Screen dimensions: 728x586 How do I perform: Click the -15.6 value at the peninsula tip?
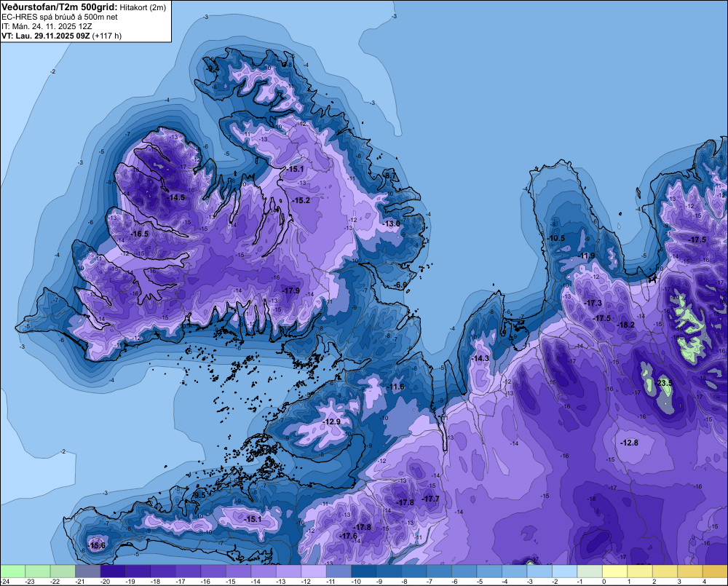pos(97,546)
